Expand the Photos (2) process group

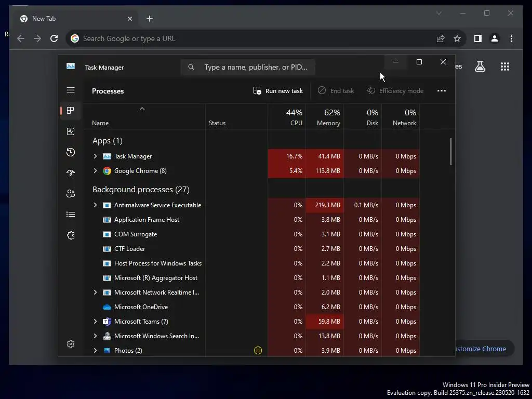click(96, 351)
